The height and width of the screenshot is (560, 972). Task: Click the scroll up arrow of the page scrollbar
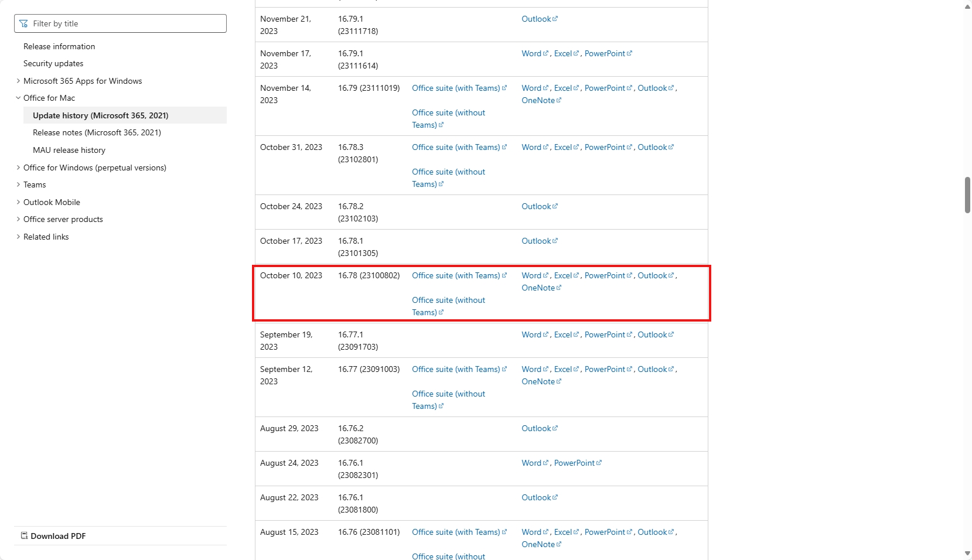pos(967,6)
